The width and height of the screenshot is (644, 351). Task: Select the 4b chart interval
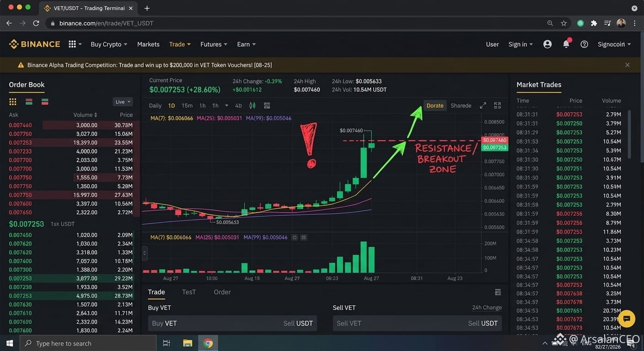tap(238, 106)
